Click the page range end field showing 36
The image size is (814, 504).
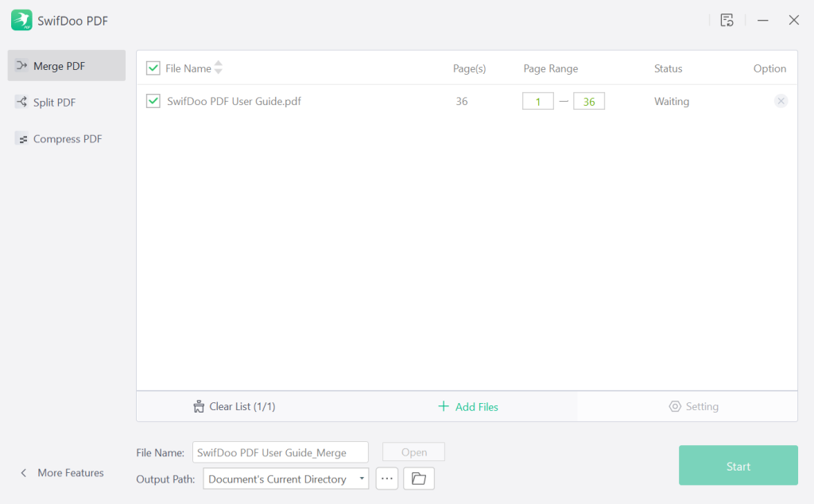pos(589,101)
